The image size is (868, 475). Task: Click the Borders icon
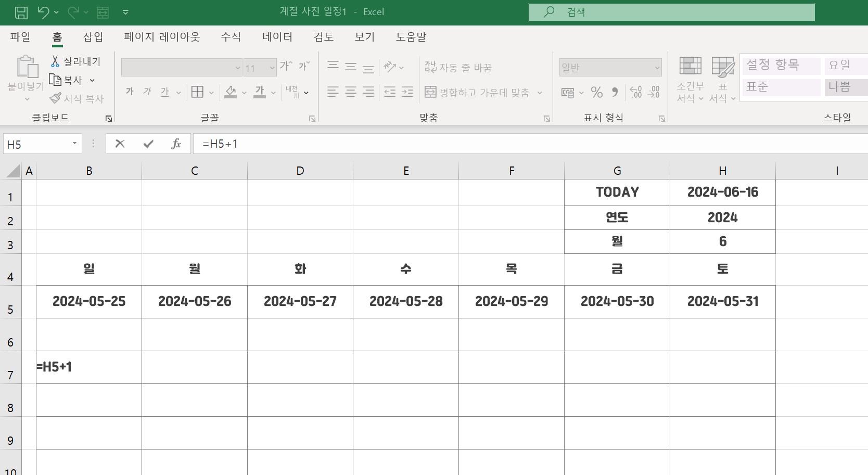(x=197, y=92)
